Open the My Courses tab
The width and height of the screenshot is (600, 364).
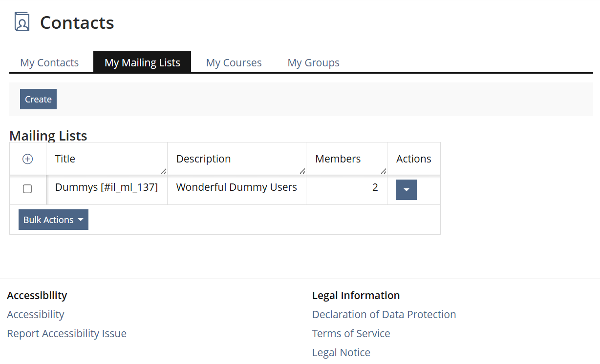pos(234,63)
